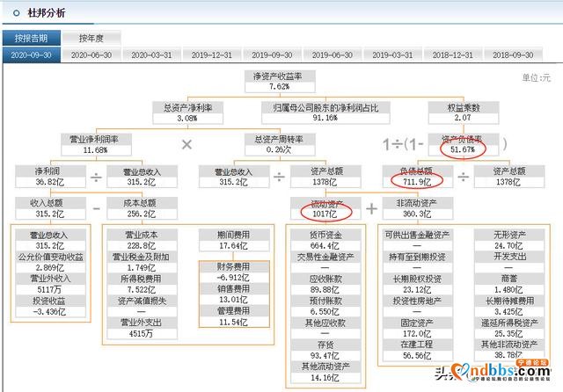This screenshot has height=392, width=563.
Task: Select the 2020-09-30 report date tab
Action: coord(32,54)
